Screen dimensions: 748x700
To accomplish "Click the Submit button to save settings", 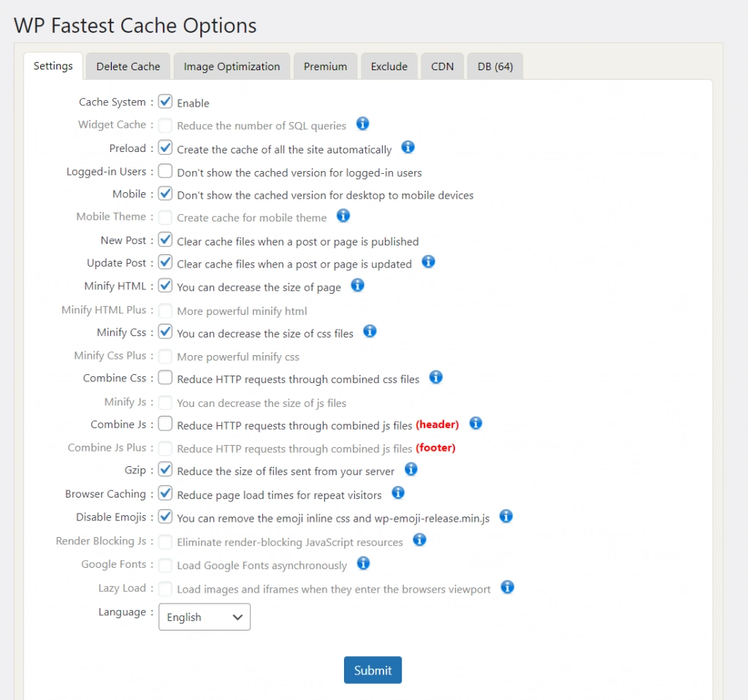I will (373, 669).
